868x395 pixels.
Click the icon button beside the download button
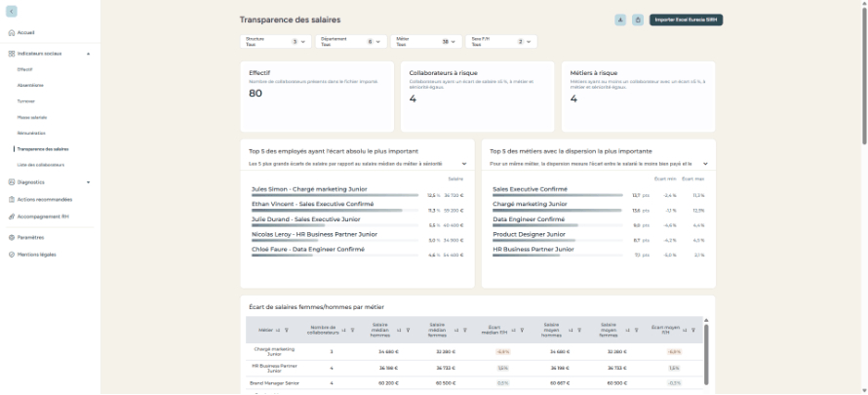point(638,20)
